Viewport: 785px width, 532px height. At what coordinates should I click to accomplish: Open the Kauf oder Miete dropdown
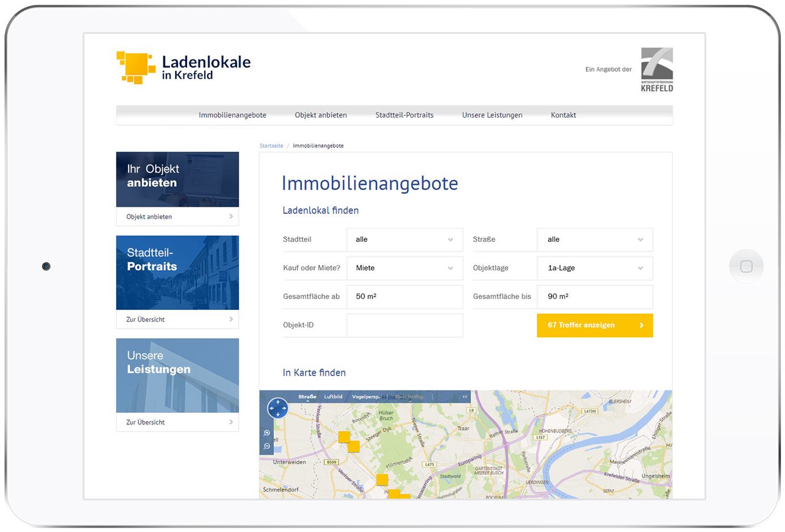pos(405,268)
